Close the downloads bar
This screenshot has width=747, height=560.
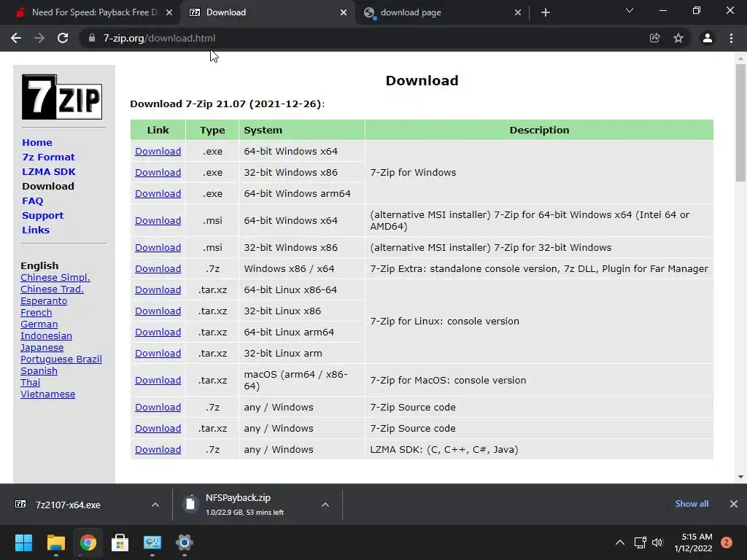point(734,504)
